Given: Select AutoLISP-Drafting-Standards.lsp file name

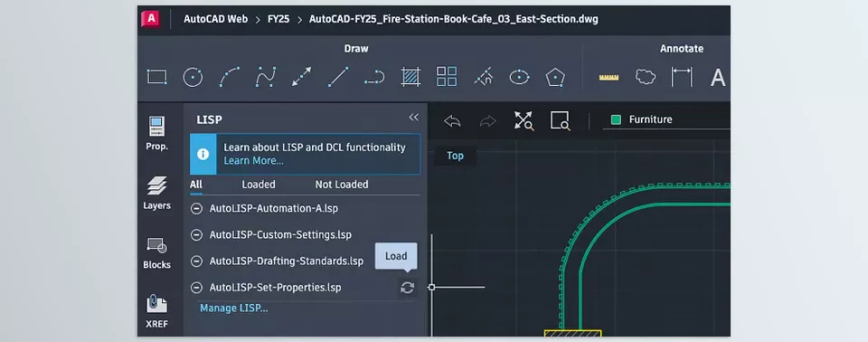Looking at the screenshot, I should pos(287,261).
